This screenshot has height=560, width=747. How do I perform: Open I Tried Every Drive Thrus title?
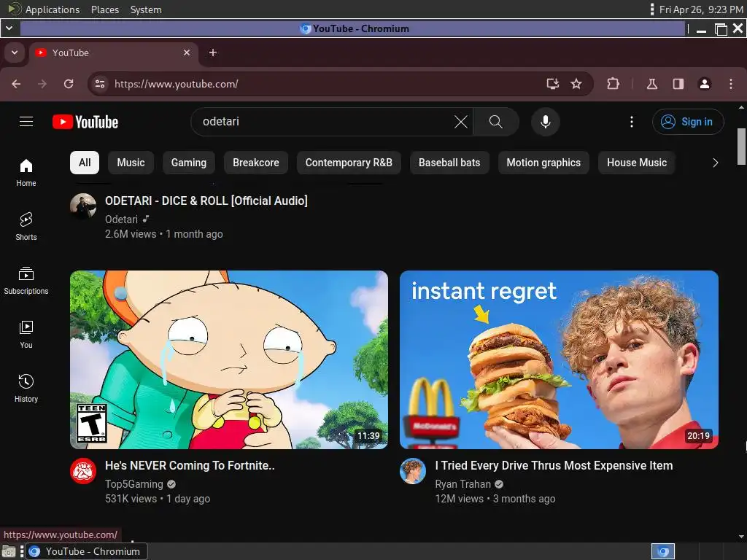[x=554, y=466]
